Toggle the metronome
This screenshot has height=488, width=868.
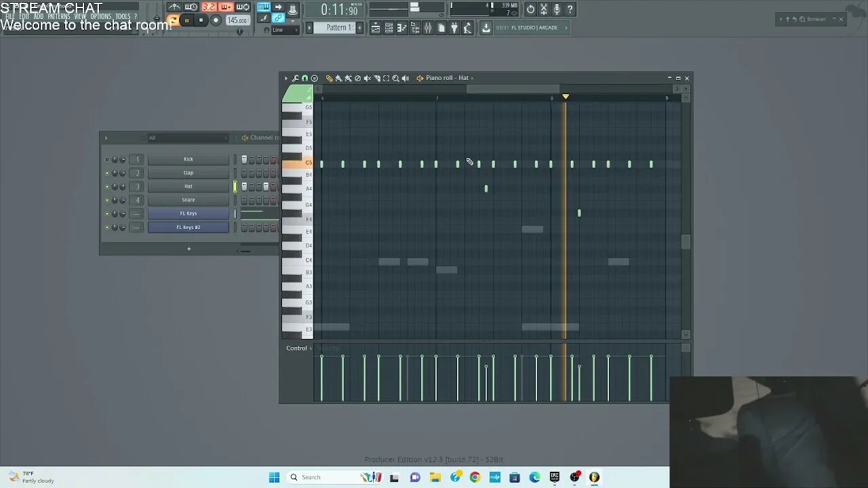[174, 7]
